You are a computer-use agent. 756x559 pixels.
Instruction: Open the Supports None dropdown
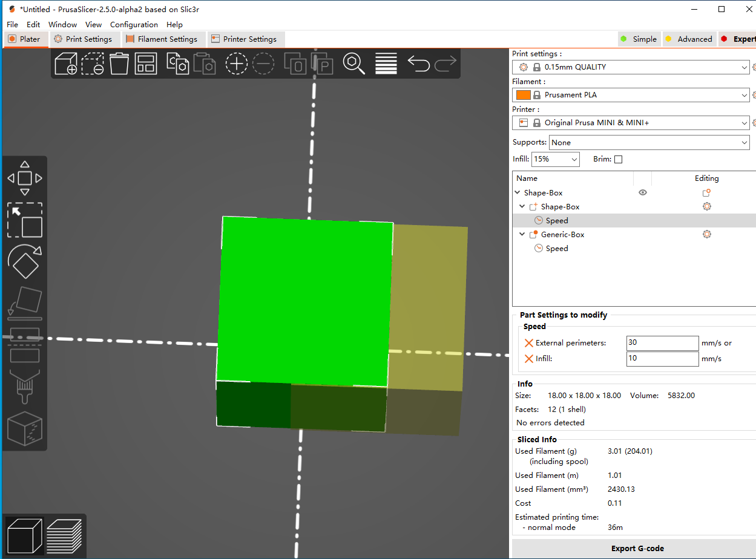(x=649, y=143)
